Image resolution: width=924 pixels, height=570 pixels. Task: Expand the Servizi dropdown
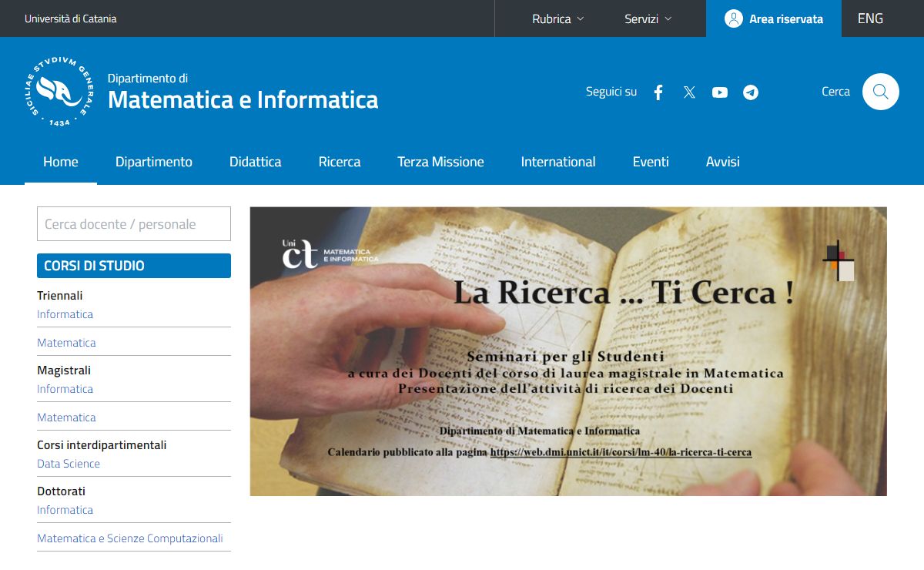648,18
